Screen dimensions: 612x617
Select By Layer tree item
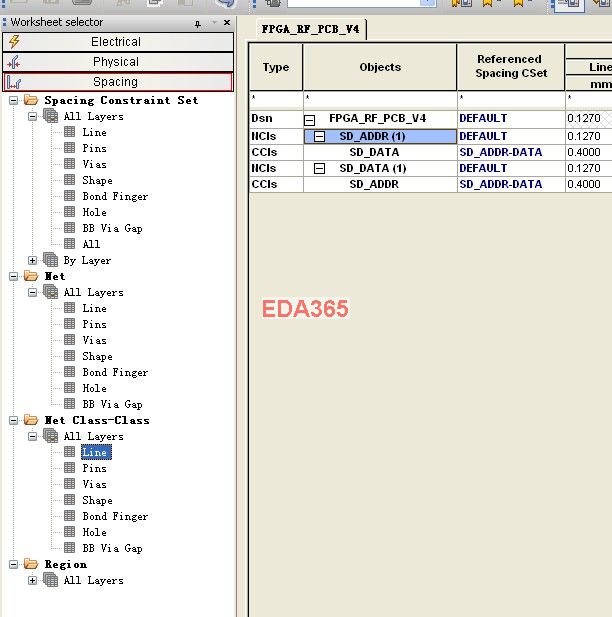tap(87, 260)
